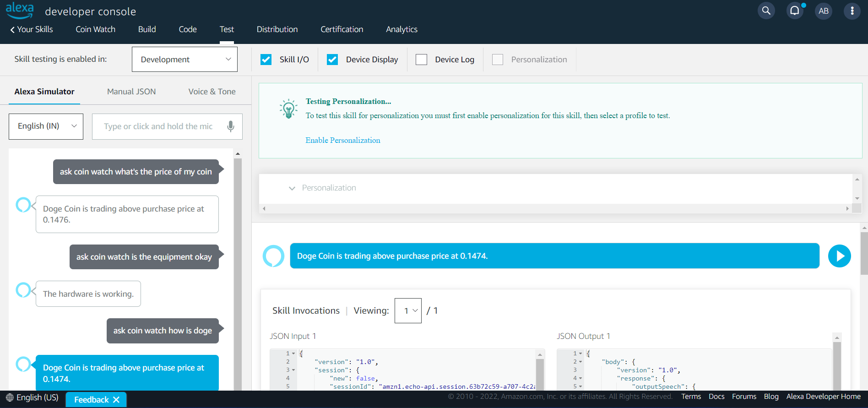Select 'is the equipment okay' utterance bubble

click(x=144, y=257)
